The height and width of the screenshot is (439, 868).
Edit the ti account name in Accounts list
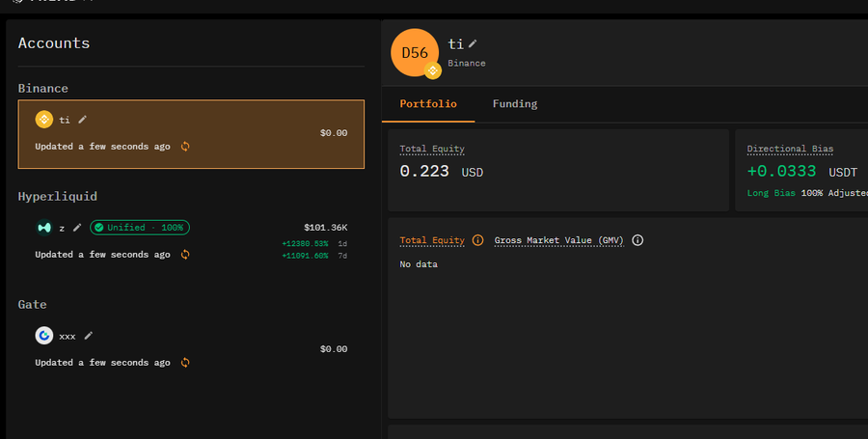click(x=83, y=119)
